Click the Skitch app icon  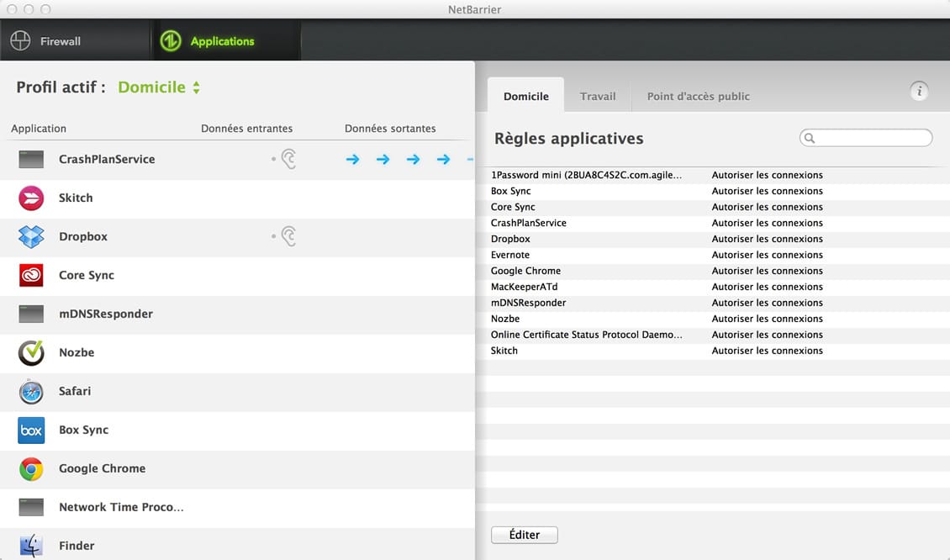tap(31, 198)
